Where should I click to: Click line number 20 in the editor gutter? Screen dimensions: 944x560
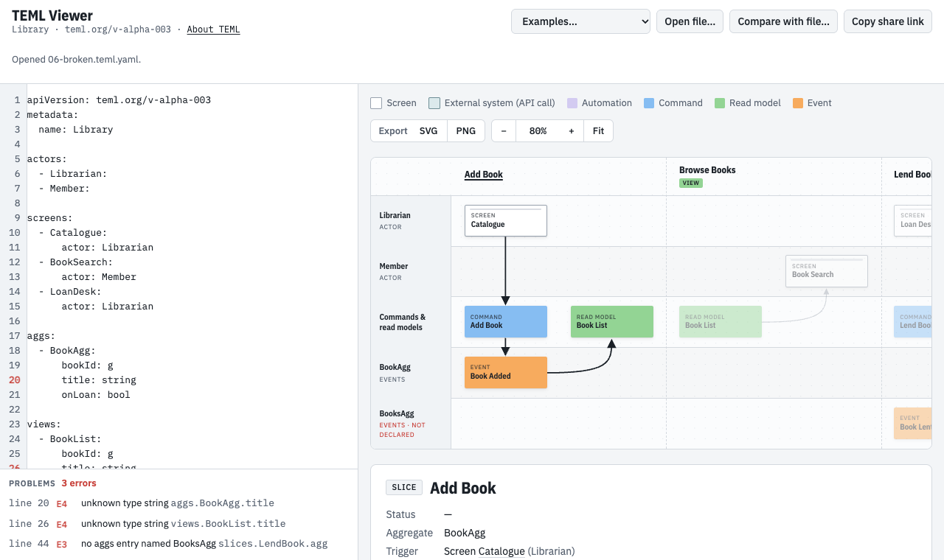coord(15,380)
